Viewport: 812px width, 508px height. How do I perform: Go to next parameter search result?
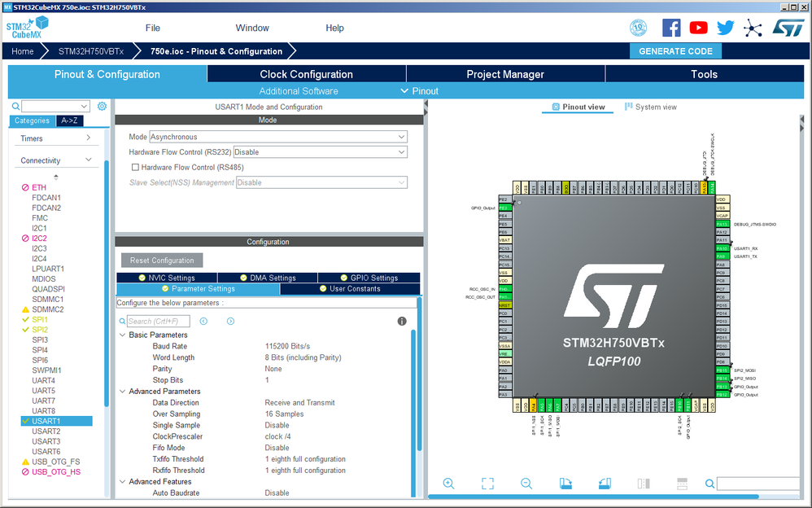point(230,322)
